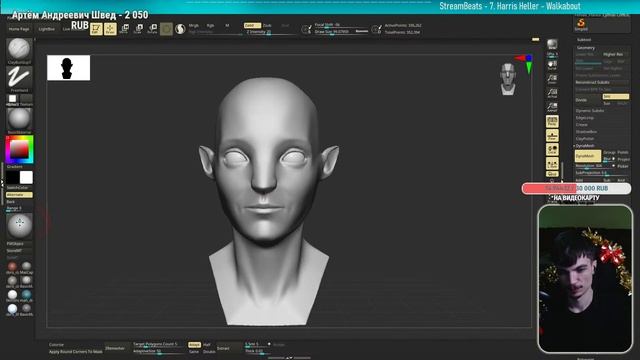The width and height of the screenshot is (640, 360).
Task: Collapse the DynaMesh subsection header
Action: (x=585, y=146)
